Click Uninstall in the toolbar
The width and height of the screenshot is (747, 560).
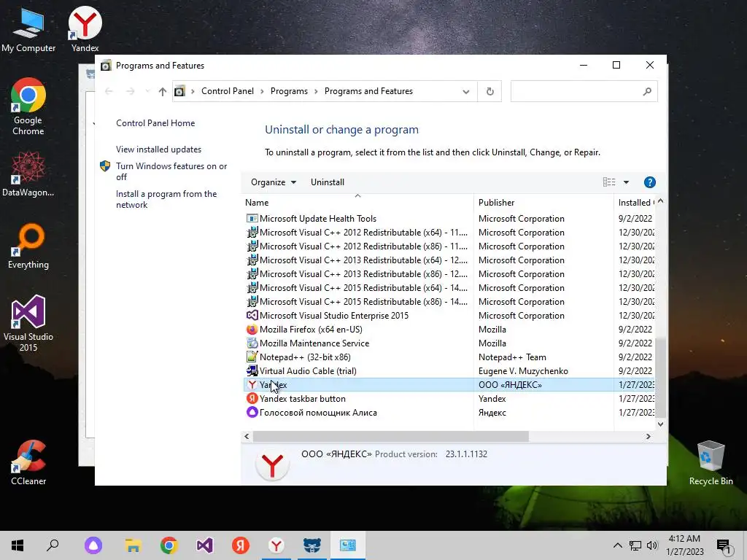click(328, 182)
